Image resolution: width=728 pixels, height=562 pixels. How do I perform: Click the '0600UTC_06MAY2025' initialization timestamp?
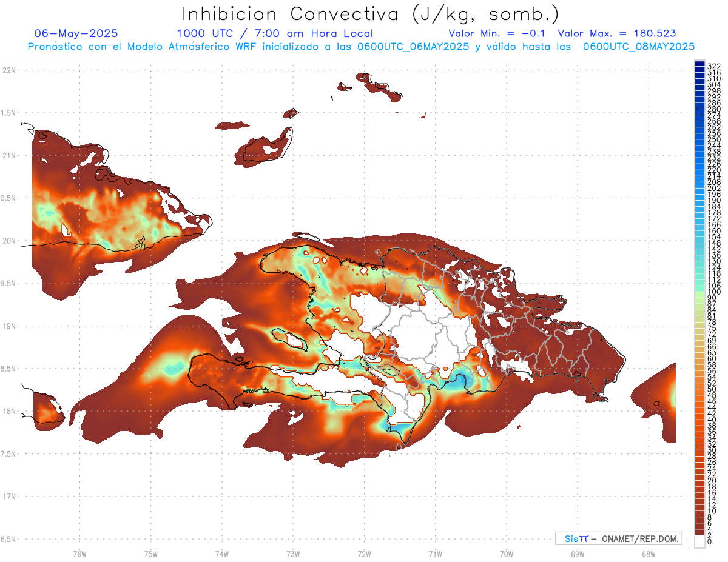[x=413, y=47]
